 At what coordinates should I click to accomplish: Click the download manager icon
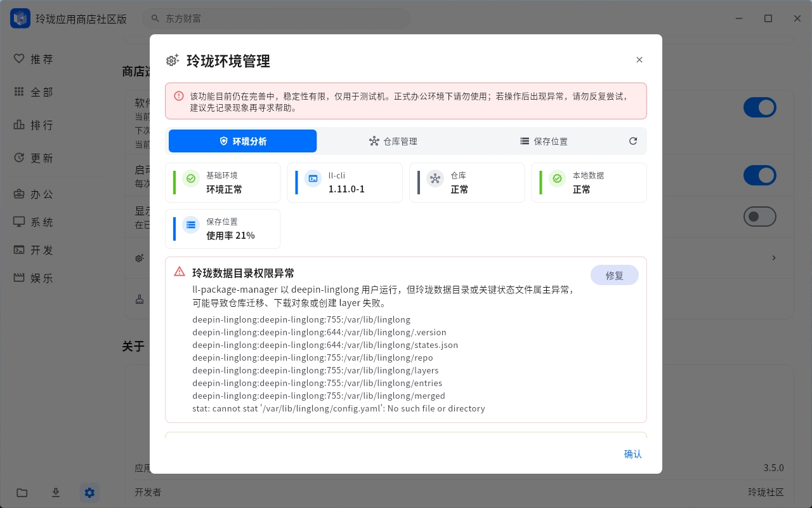pos(56,493)
